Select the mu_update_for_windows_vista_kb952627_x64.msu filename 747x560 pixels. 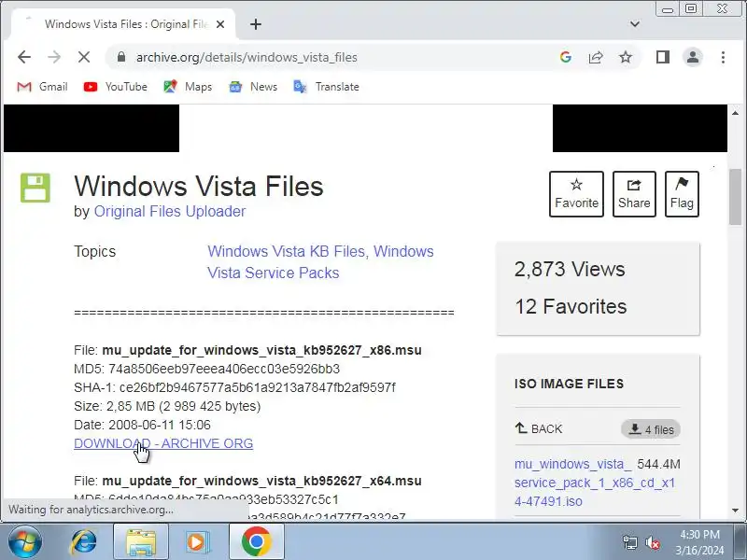(262, 481)
